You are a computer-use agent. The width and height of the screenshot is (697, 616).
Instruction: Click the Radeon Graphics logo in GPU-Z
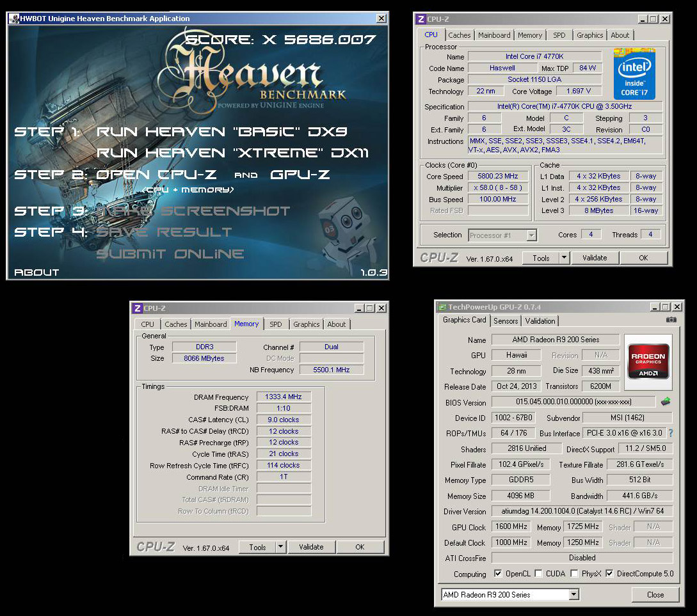(648, 361)
